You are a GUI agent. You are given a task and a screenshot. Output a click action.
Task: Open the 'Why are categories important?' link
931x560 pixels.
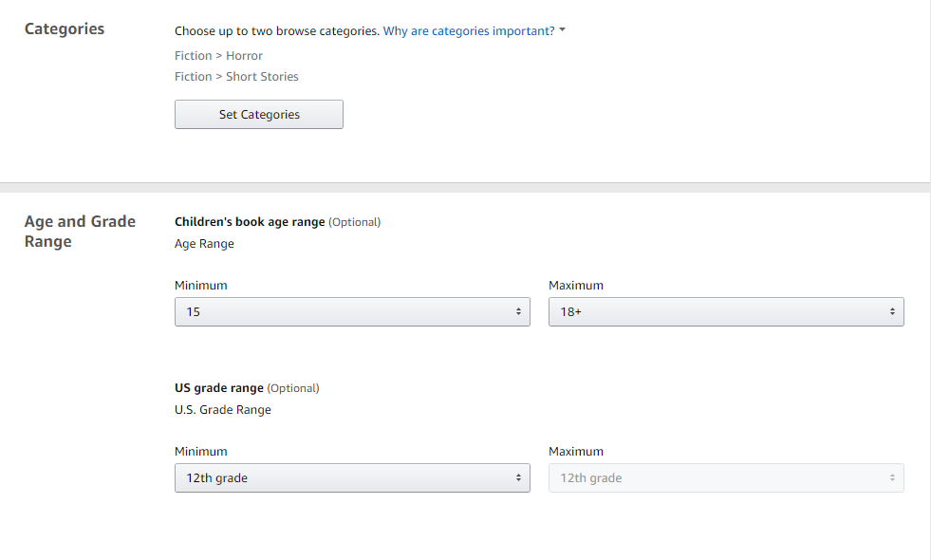pyautogui.click(x=468, y=31)
